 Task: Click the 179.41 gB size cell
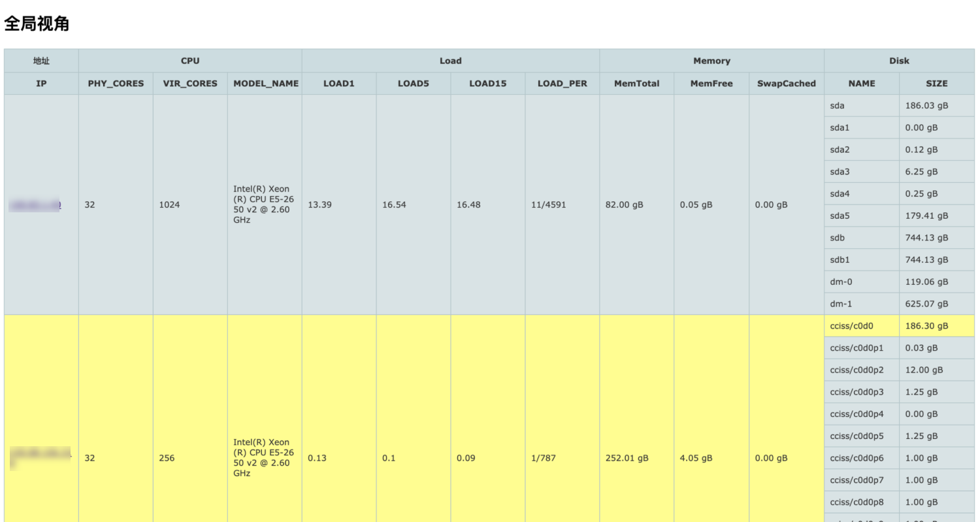(x=937, y=216)
